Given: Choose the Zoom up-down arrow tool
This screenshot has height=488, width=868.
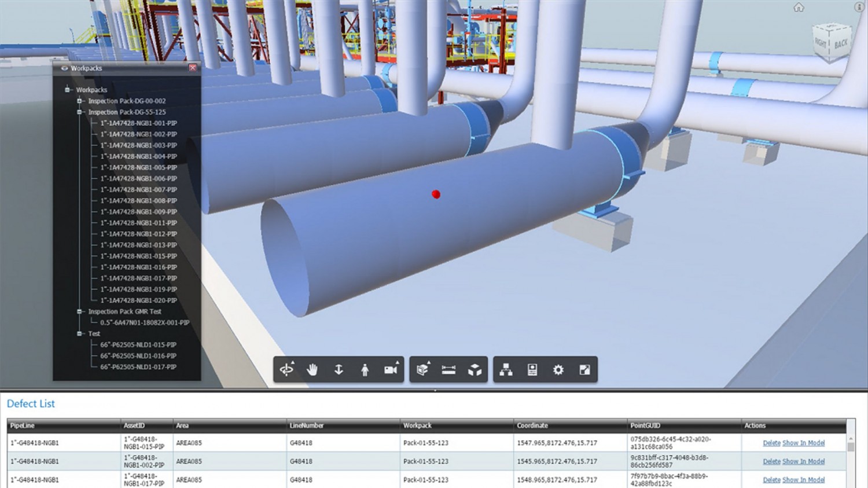Looking at the screenshot, I should [x=339, y=369].
